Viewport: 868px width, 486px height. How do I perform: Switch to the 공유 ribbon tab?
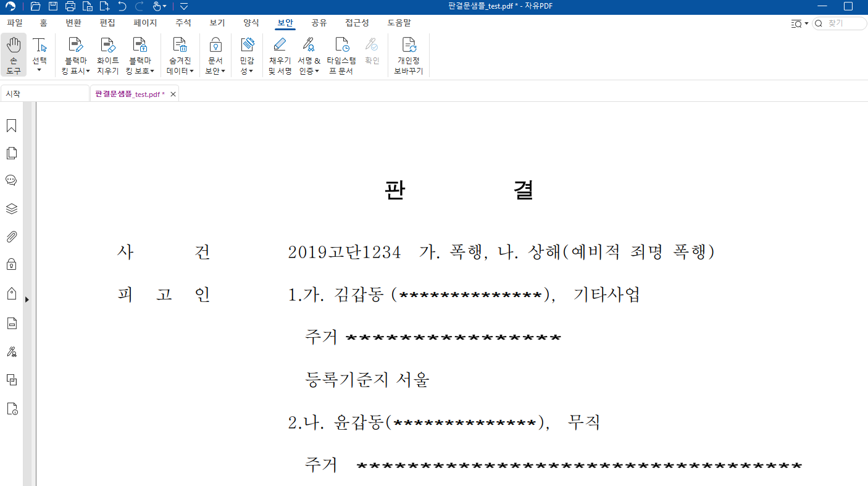point(319,23)
